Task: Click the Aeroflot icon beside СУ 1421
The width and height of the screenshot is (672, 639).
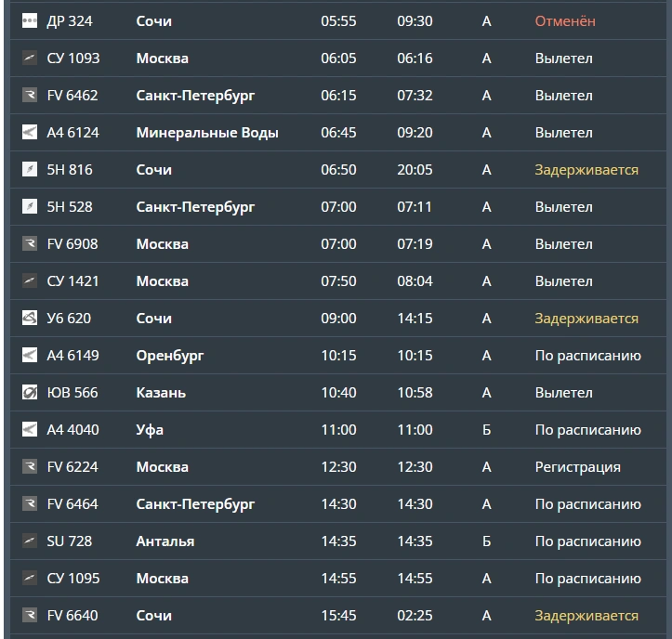Action: (30, 280)
